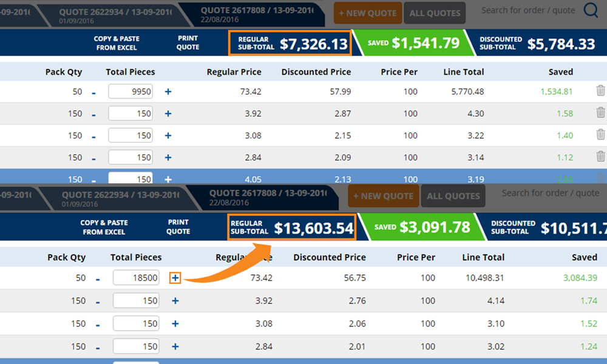Remove the row with line total 4.30
Viewport: 607px width, 364px height.
coord(600,113)
